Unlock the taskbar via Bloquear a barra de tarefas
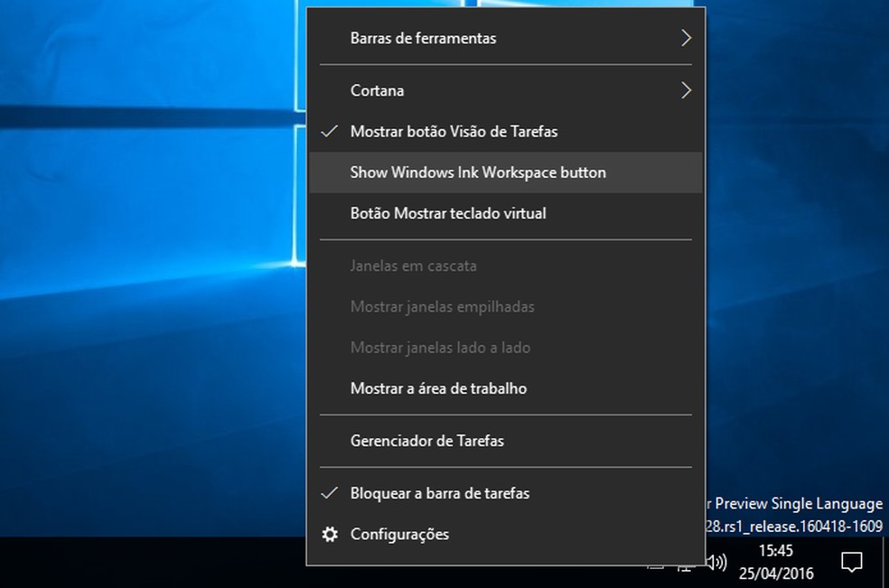The width and height of the screenshot is (889, 588). [440, 493]
